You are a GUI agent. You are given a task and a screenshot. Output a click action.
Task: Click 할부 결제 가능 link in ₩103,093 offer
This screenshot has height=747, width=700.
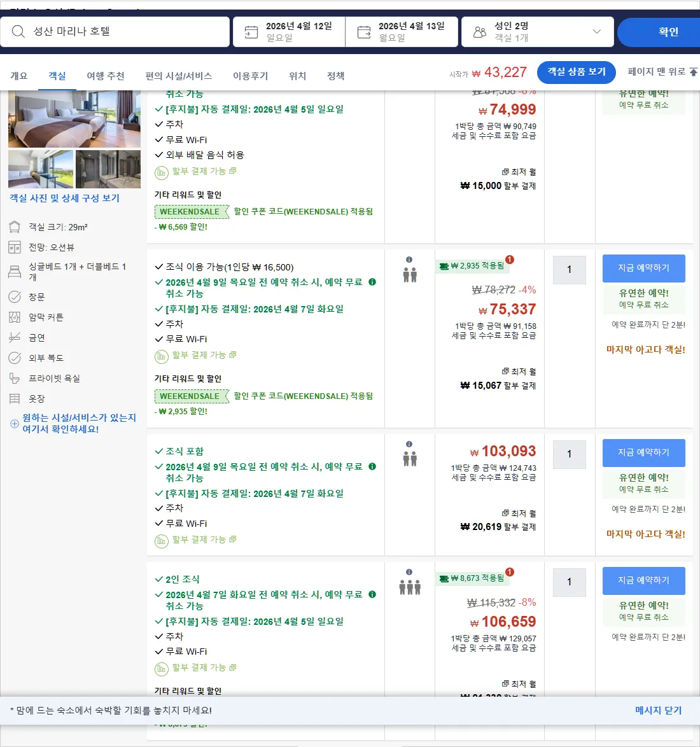pyautogui.click(x=204, y=540)
